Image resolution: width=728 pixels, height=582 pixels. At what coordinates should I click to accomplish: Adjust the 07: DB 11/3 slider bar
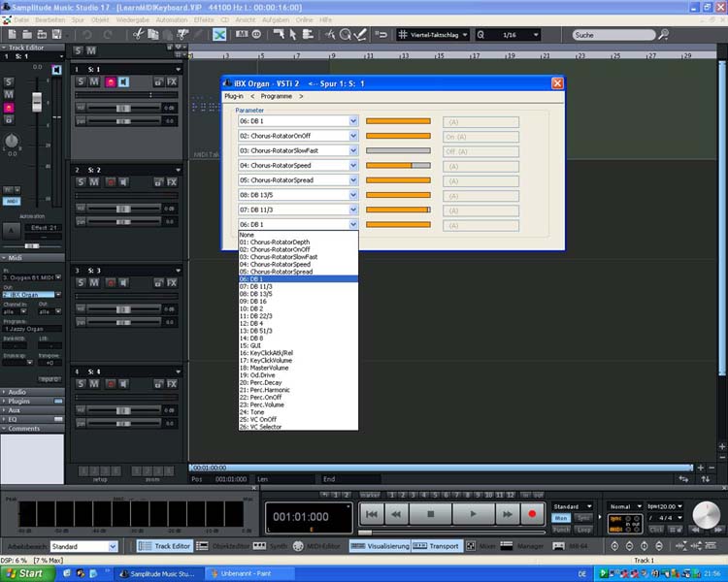pyautogui.click(x=398, y=210)
